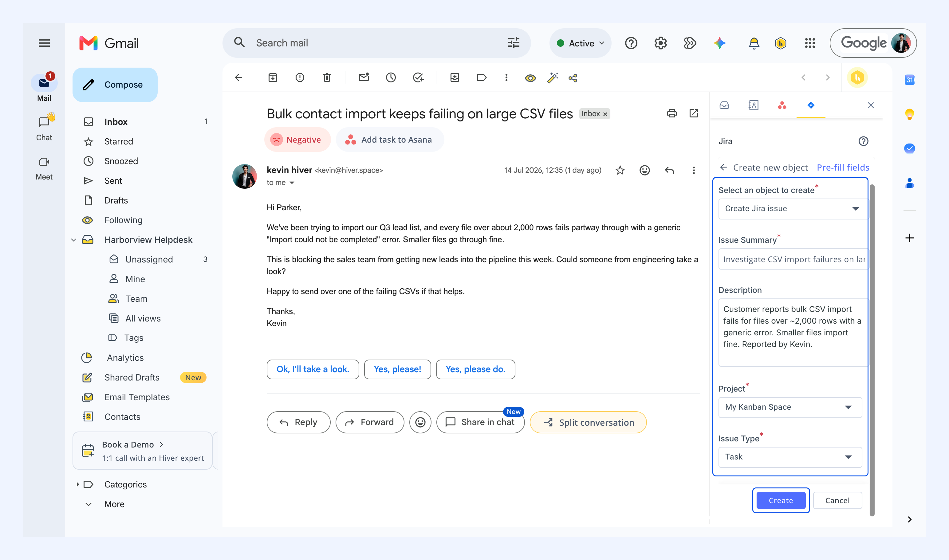Add an emoji reaction to Kevin's message

click(644, 171)
